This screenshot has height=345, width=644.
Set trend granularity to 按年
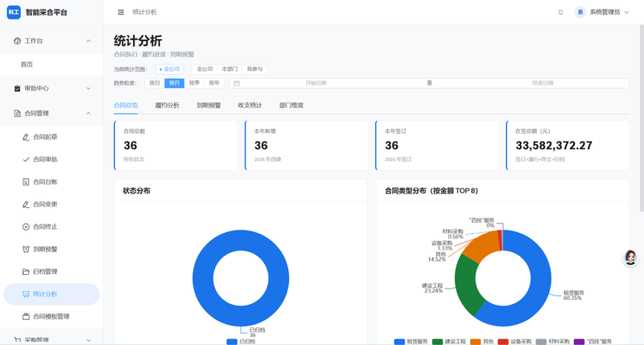pyautogui.click(x=214, y=83)
